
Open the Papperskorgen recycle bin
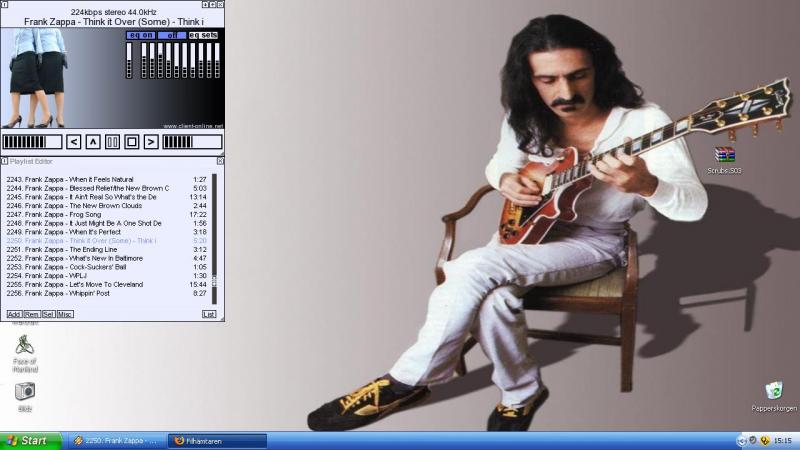(x=773, y=391)
